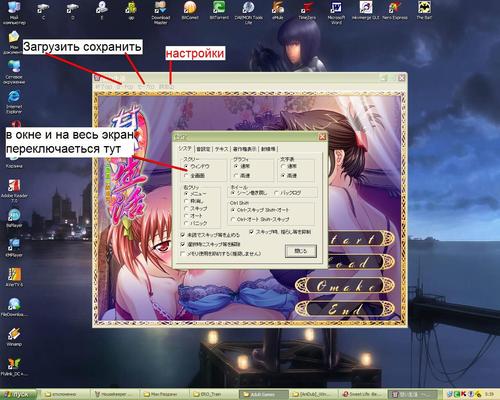Open the Network Neighborhood desktop icon
500x400 pixels.
click(14, 72)
